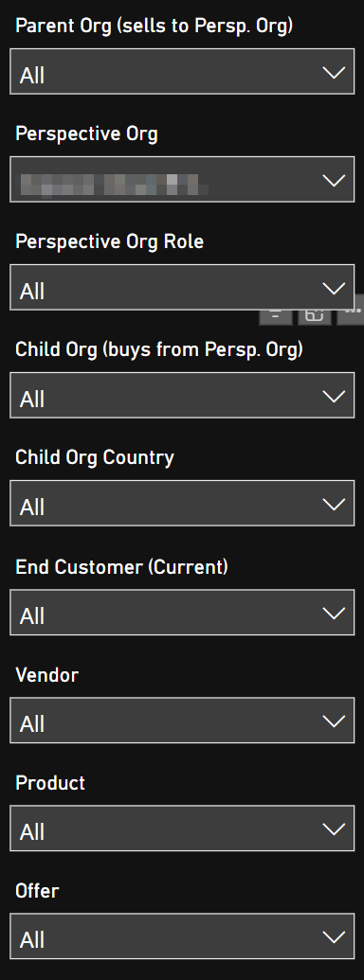Click the chevron arrow in the Offer slicer

tap(334, 936)
